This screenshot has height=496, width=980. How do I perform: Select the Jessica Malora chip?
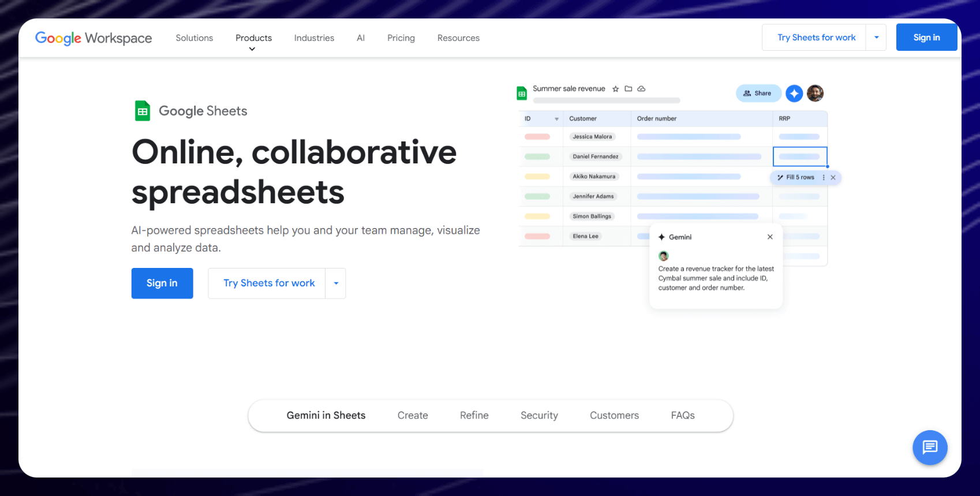click(592, 137)
